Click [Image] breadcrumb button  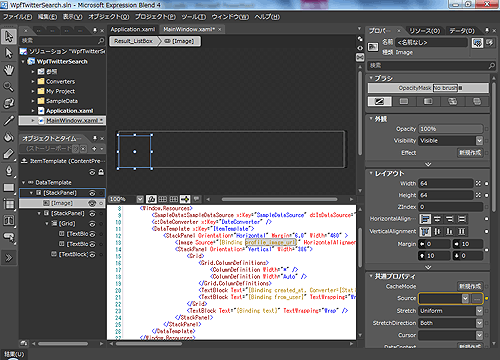(x=179, y=41)
